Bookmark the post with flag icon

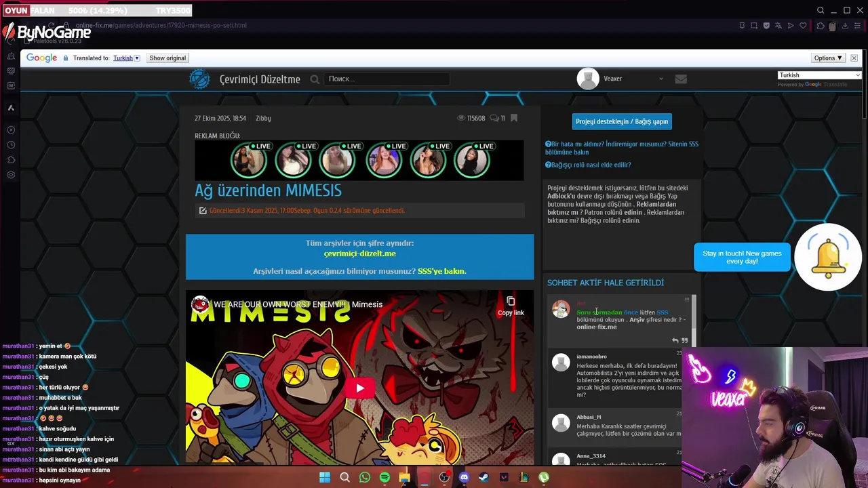(x=514, y=118)
